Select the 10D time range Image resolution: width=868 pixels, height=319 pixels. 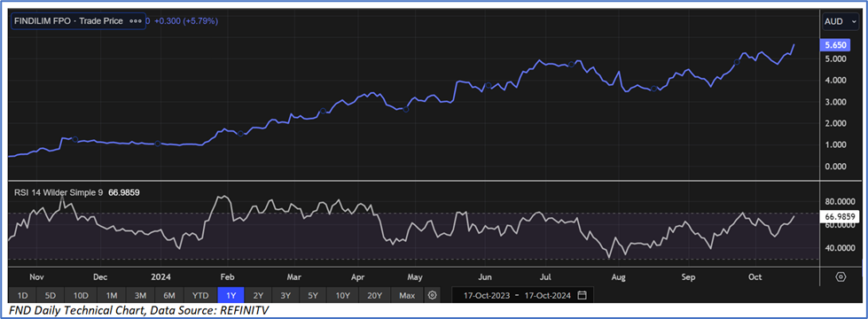[x=81, y=295]
